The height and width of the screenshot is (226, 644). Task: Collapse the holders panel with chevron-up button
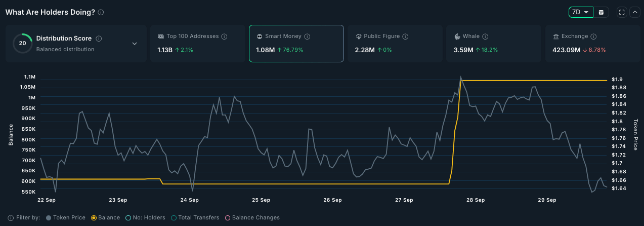(x=635, y=12)
